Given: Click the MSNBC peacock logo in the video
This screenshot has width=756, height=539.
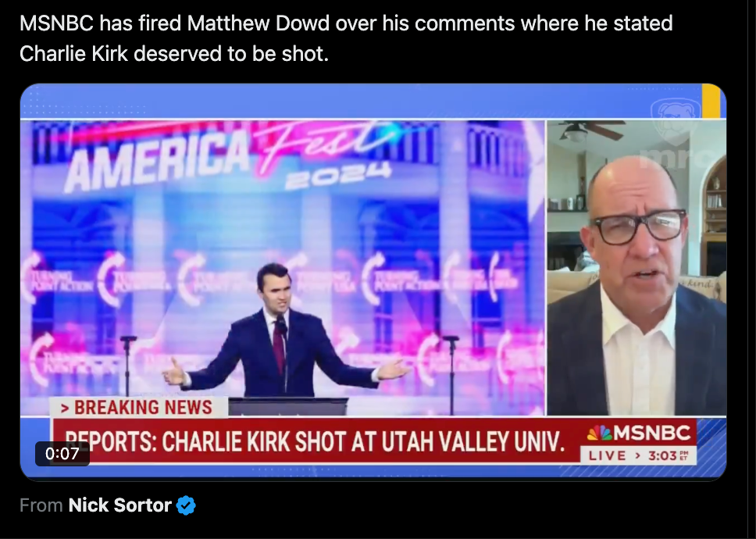Looking at the screenshot, I should point(599,433).
